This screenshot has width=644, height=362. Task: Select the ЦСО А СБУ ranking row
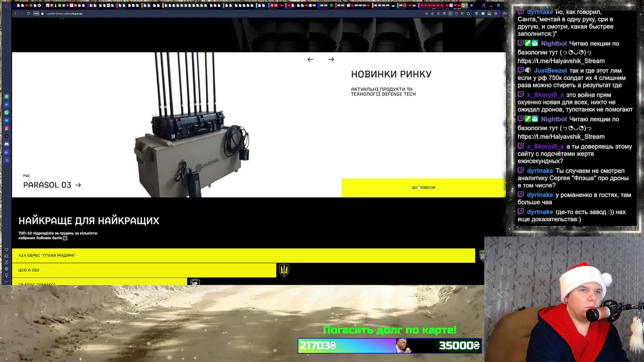pyautogui.click(x=144, y=270)
